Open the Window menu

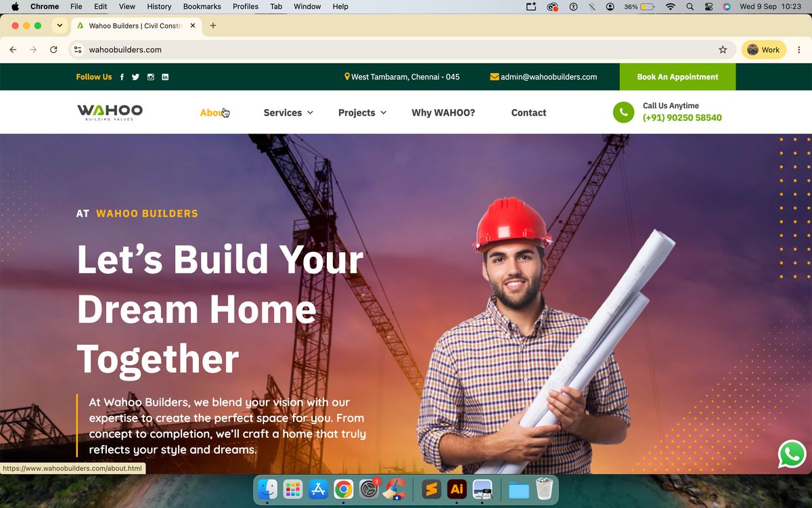click(307, 6)
